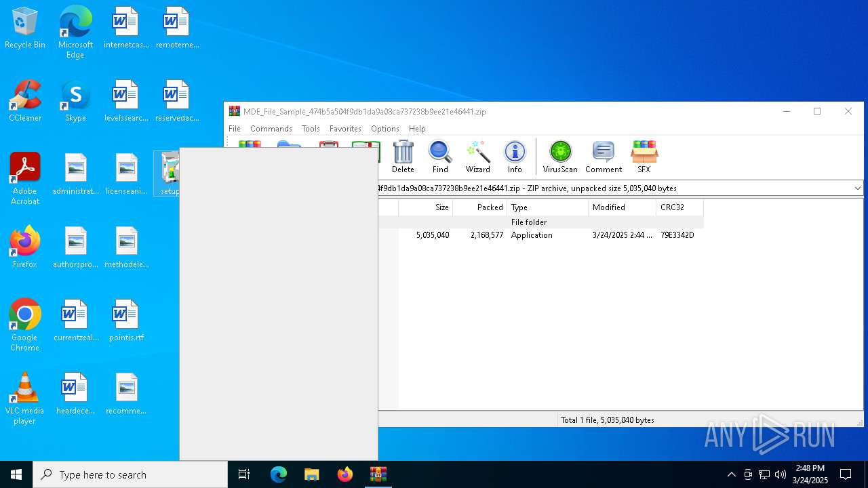Screen dimensions: 868x488
Task: Open the Options menu
Action: 385,129
